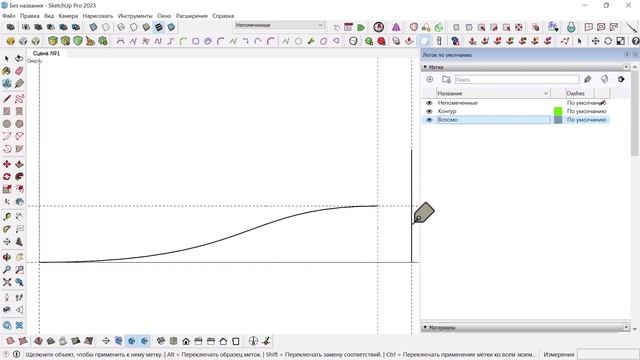Open the Нарисовать menu
This screenshot has width=640, height=360.
coord(98,16)
